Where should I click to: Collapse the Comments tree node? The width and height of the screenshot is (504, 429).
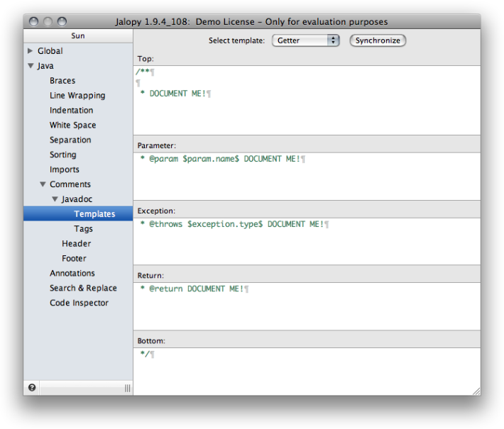pos(43,184)
